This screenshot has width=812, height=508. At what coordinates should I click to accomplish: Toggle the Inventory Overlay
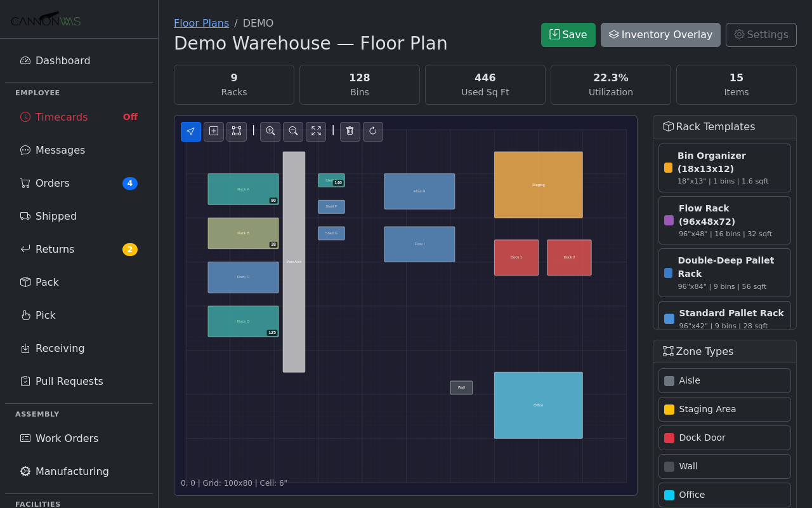pyautogui.click(x=660, y=35)
